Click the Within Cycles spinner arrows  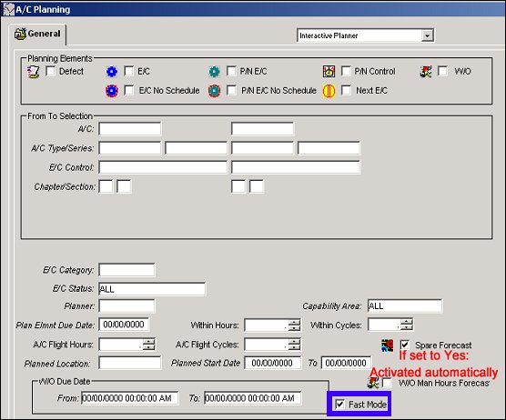(x=407, y=325)
